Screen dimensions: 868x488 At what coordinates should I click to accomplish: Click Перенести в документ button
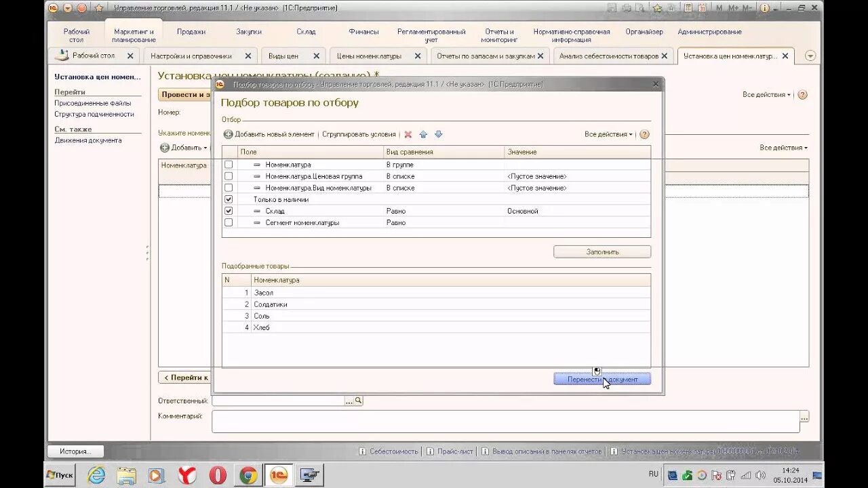(602, 379)
